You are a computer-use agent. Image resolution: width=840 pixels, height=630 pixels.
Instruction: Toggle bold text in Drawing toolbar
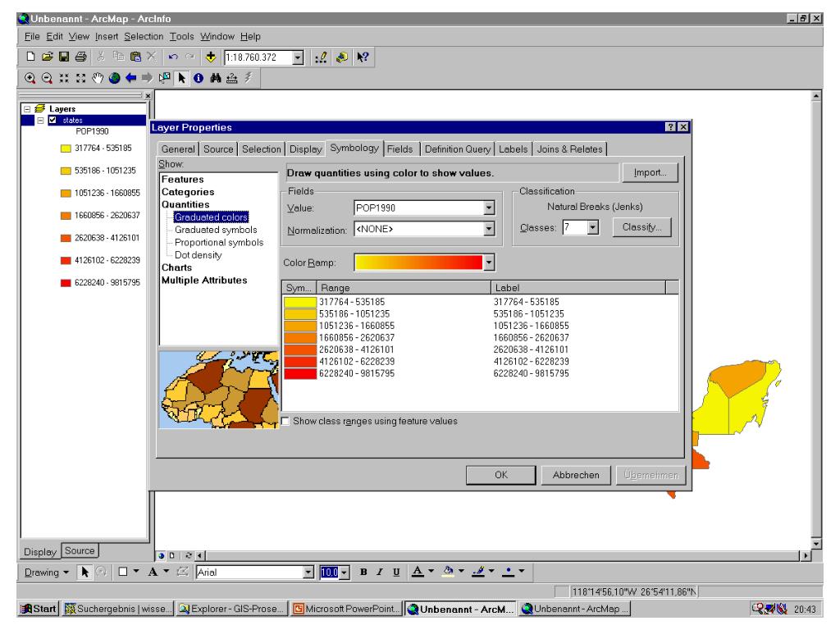tap(363, 572)
